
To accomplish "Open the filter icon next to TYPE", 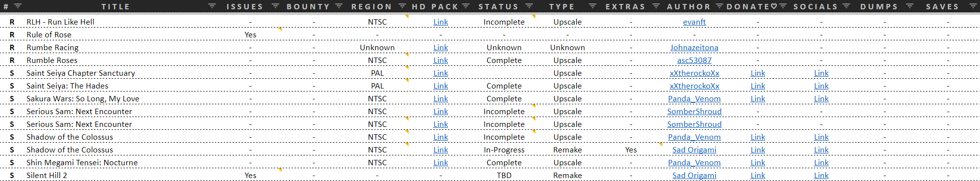I will pos(593,6).
